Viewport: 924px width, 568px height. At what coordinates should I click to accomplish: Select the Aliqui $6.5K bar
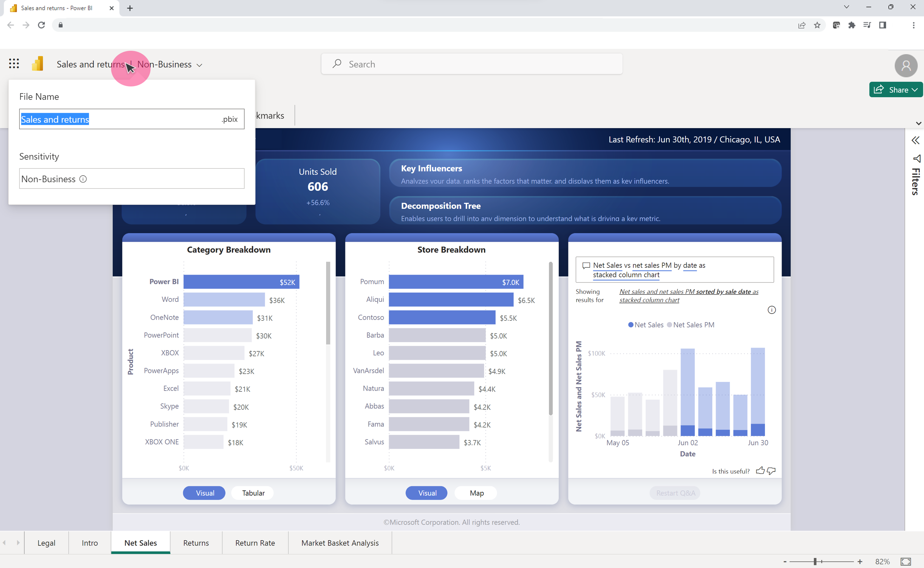coord(451,300)
